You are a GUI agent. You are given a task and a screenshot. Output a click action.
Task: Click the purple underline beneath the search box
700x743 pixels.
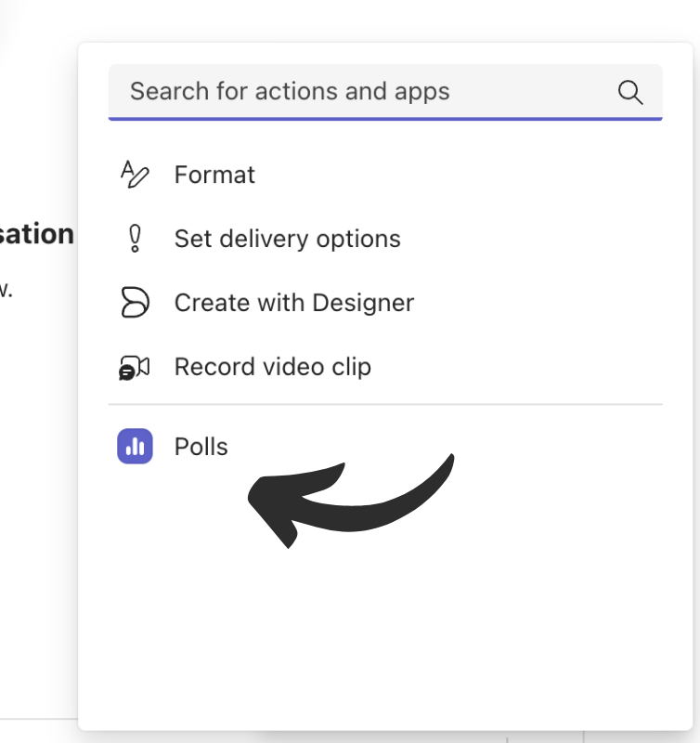[x=385, y=117]
